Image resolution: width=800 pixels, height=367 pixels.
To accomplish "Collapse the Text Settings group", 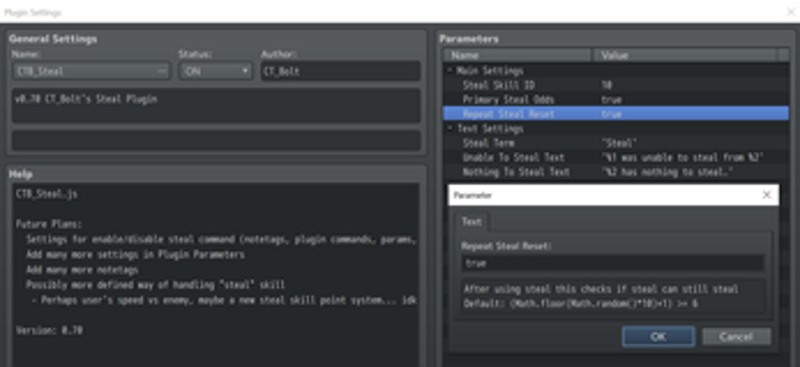I will [x=450, y=128].
